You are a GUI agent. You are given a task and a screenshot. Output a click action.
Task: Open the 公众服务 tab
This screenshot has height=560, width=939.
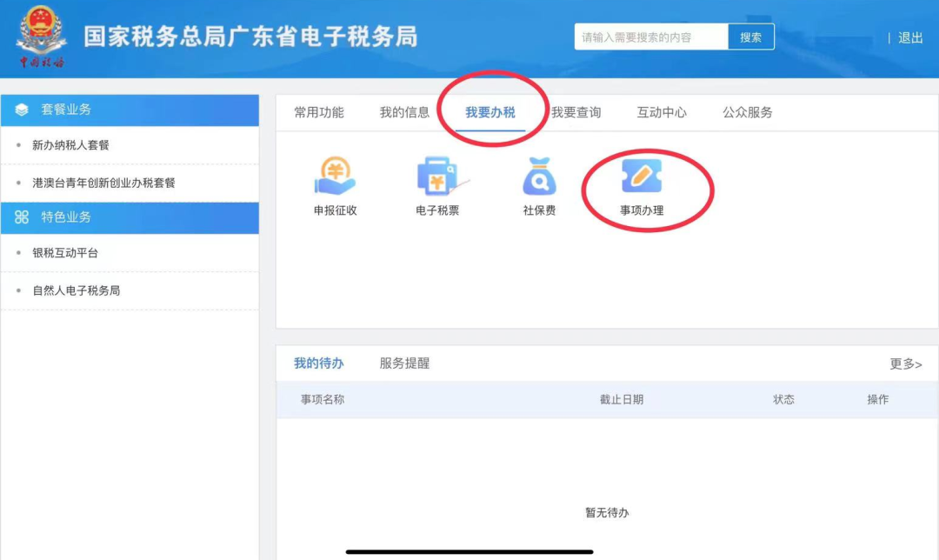(x=748, y=112)
